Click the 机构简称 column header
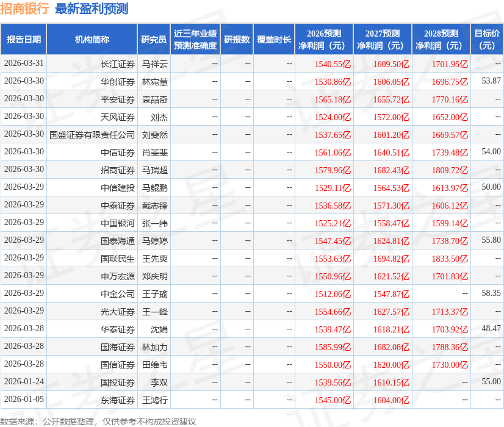 (93, 38)
